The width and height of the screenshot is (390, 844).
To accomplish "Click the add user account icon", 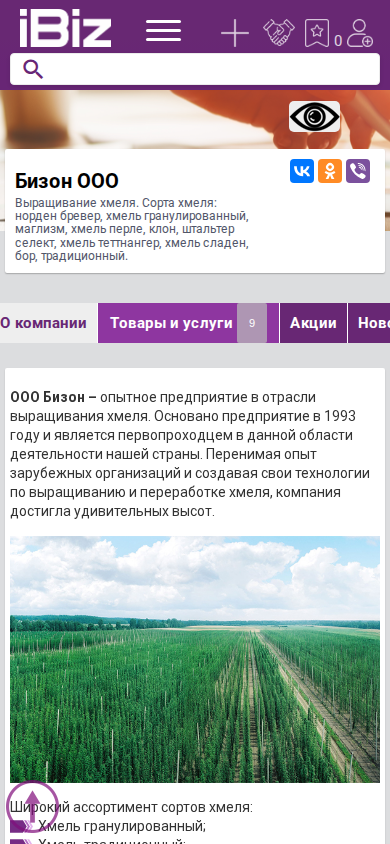I will point(360,33).
